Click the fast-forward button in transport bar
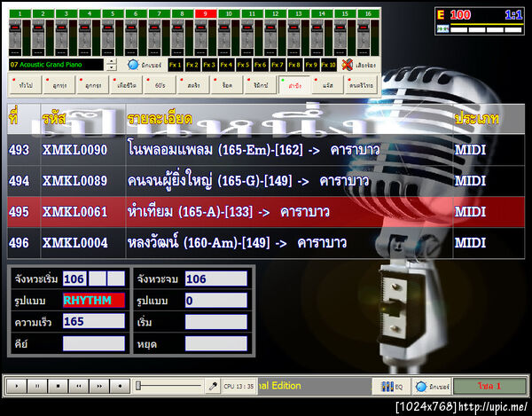 (99, 386)
